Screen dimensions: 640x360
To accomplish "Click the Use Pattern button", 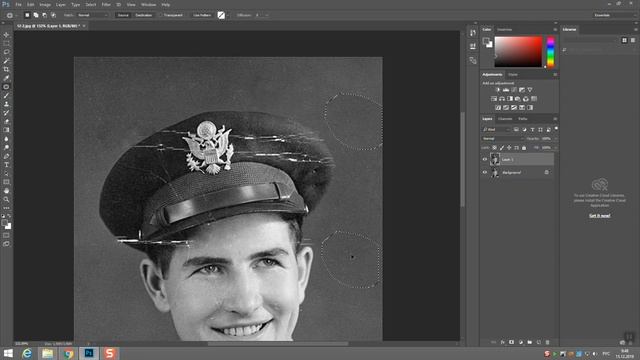I will (202, 15).
